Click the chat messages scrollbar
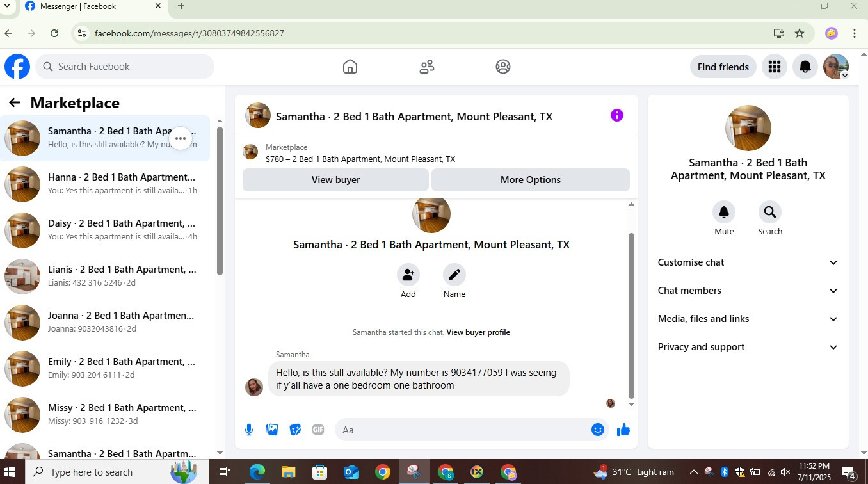Viewport: 868px width, 484px height. (x=631, y=316)
